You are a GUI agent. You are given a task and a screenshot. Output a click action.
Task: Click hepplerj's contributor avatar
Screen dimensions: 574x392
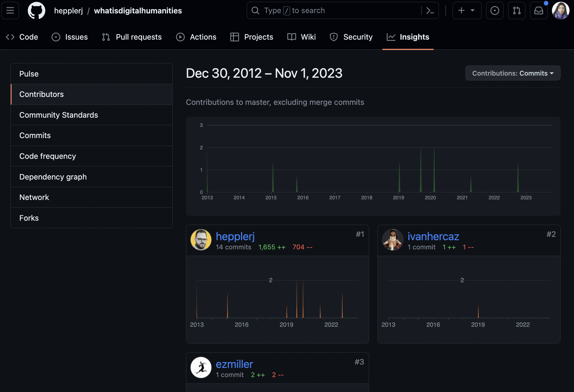(201, 240)
